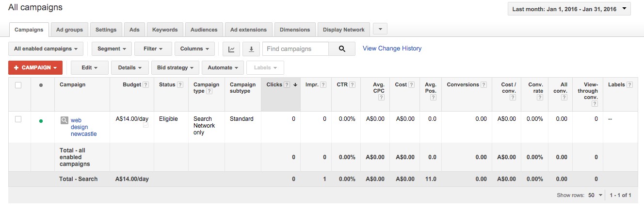Open View Change History link
644x214 pixels.
392,49
